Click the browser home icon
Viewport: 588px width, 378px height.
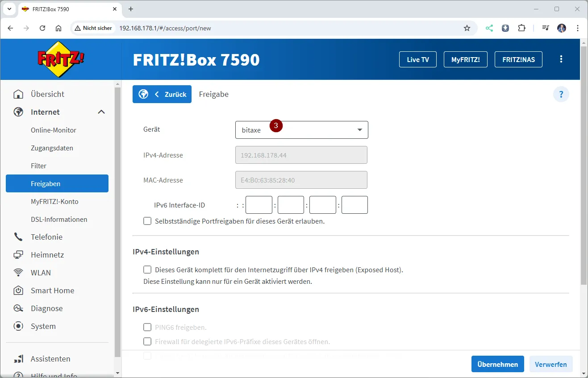pyautogui.click(x=58, y=28)
